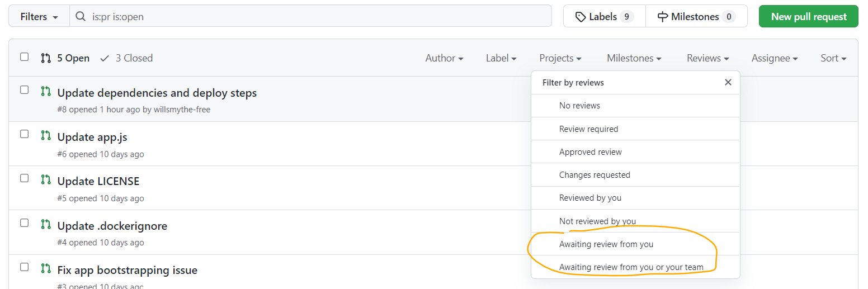Open the Author filter dropdown
Screen dimensions: 868x289
pos(444,58)
